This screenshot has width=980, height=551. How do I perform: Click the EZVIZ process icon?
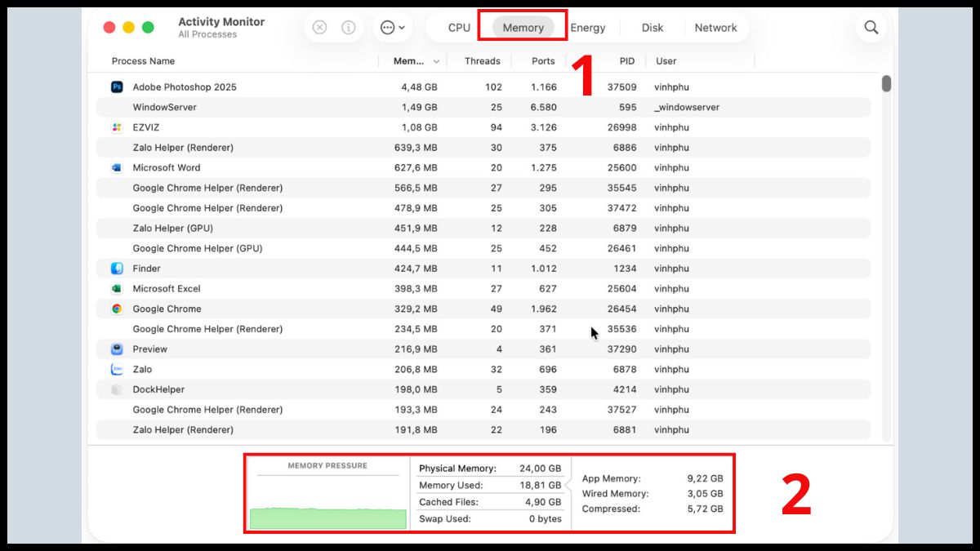pyautogui.click(x=117, y=127)
